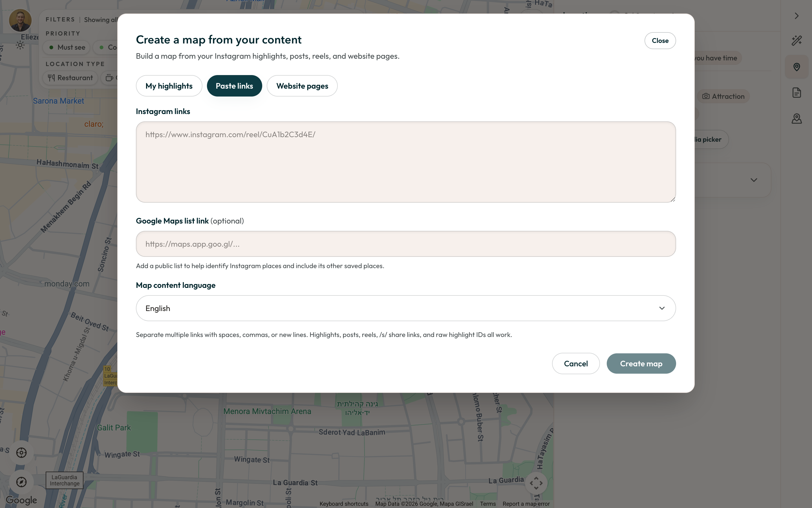This screenshot has height=508, width=812.
Task: Open the Website pages tab
Action: (302, 86)
